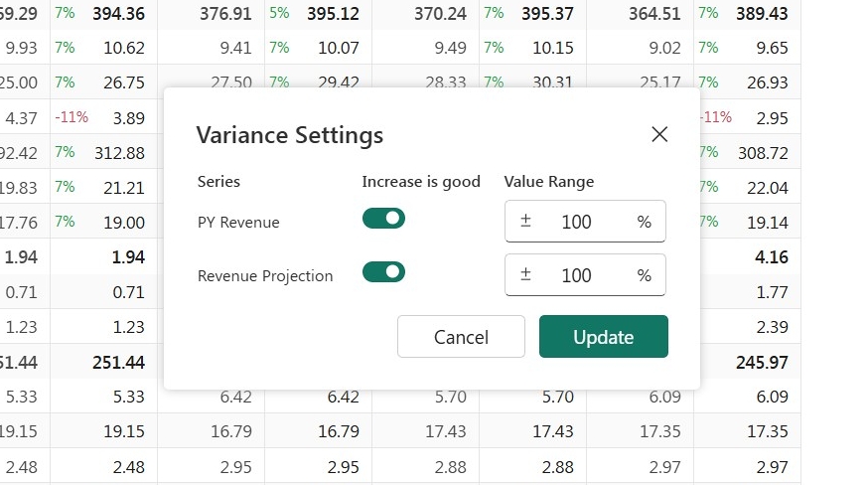Screen dimensions: 868x485
Task: Click the percent symbol in PY Revenue range
Action: [x=644, y=222]
